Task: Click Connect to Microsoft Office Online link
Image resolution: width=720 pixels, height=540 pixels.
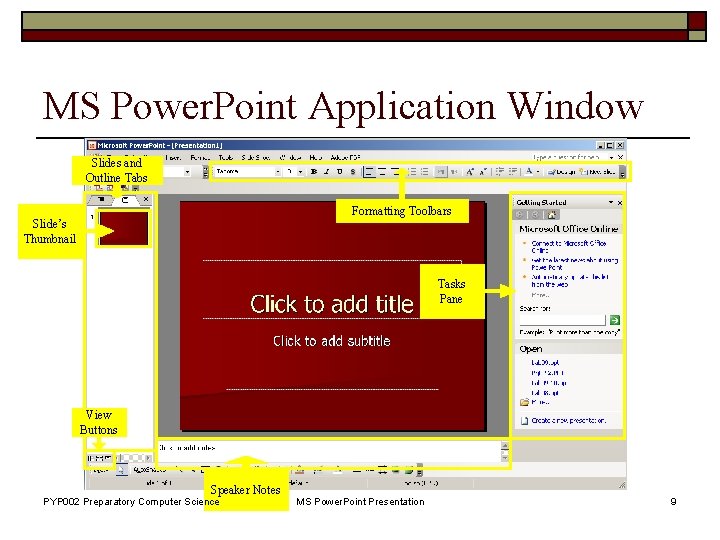Action: pos(568,247)
